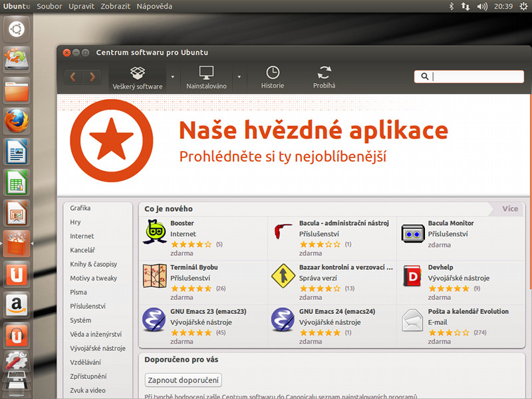Select the Vývojářské nástroje sidebar category

click(98, 348)
